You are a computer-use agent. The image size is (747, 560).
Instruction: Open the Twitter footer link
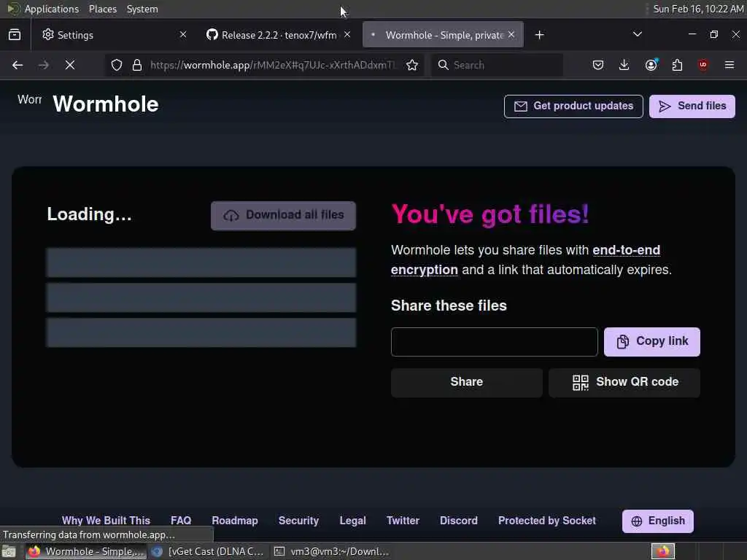(403, 521)
